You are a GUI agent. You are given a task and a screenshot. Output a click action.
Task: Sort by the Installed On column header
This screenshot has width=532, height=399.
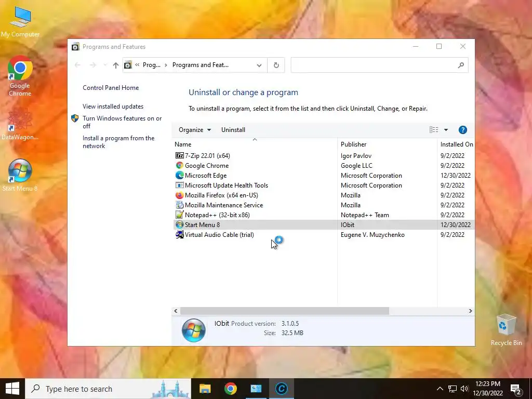pos(456,144)
